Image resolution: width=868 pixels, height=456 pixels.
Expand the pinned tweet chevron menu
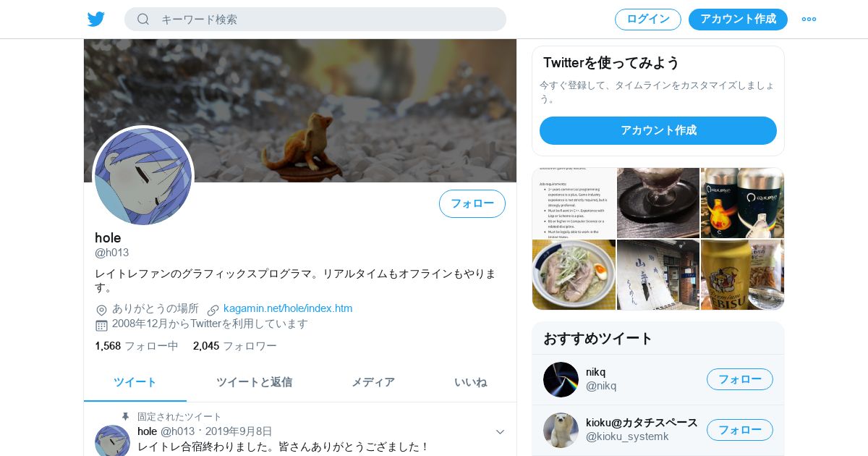(500, 432)
